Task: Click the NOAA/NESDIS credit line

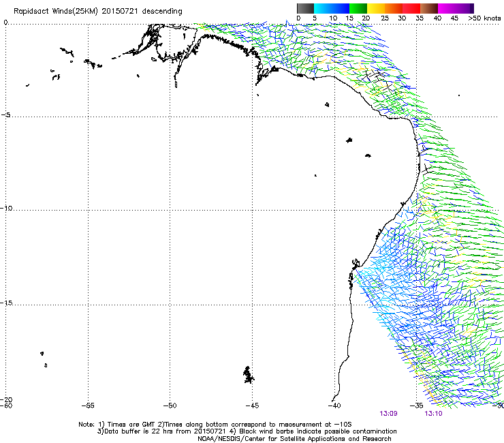Action: point(294,439)
